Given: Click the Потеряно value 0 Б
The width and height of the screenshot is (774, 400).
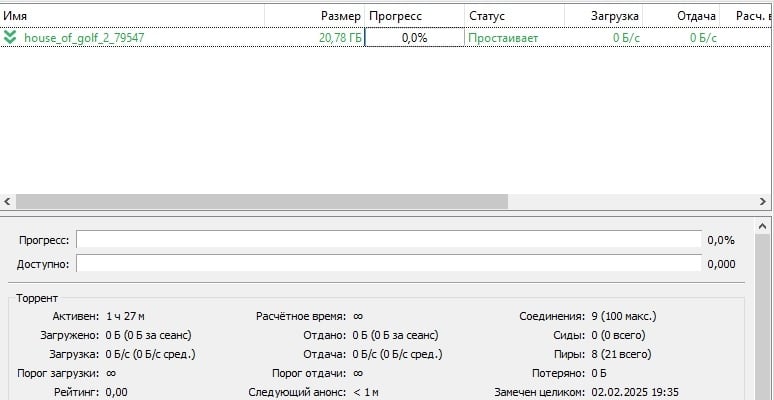Looking at the screenshot, I should [x=599, y=373].
